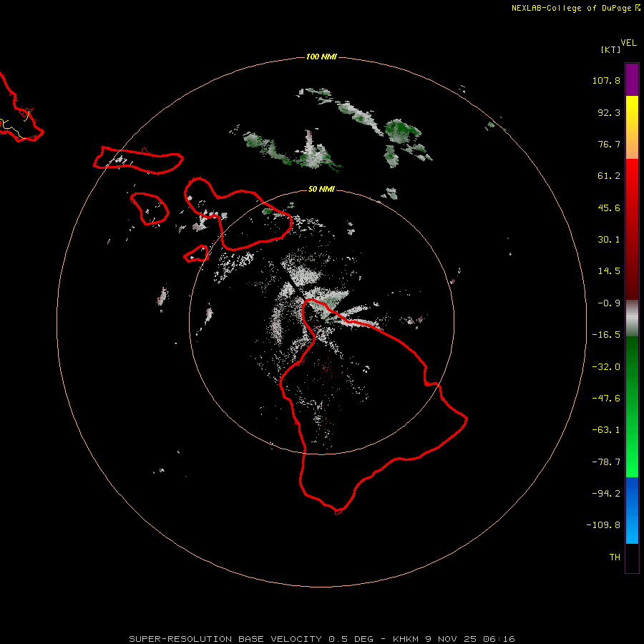Click the 100 NMI range ring label
The height and width of the screenshot is (644, 644).
tap(321, 57)
